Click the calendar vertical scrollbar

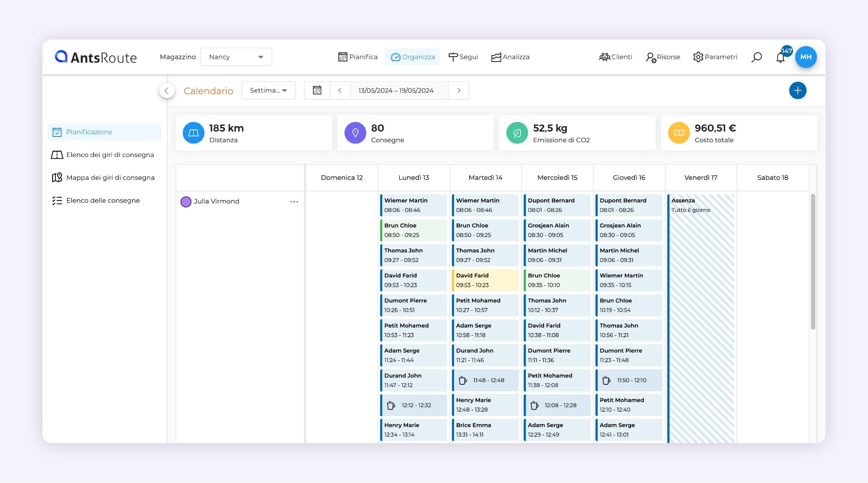813,262
